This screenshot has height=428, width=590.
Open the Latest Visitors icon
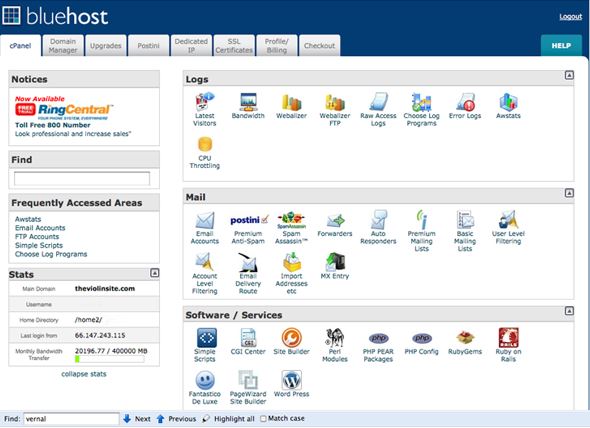click(205, 102)
